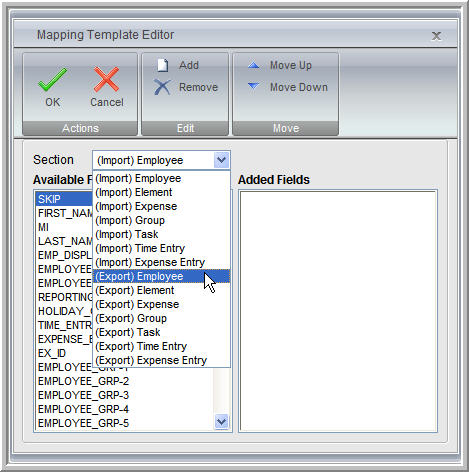Select (Export) Employee from the list
The height and width of the screenshot is (472, 469).
pos(161,276)
